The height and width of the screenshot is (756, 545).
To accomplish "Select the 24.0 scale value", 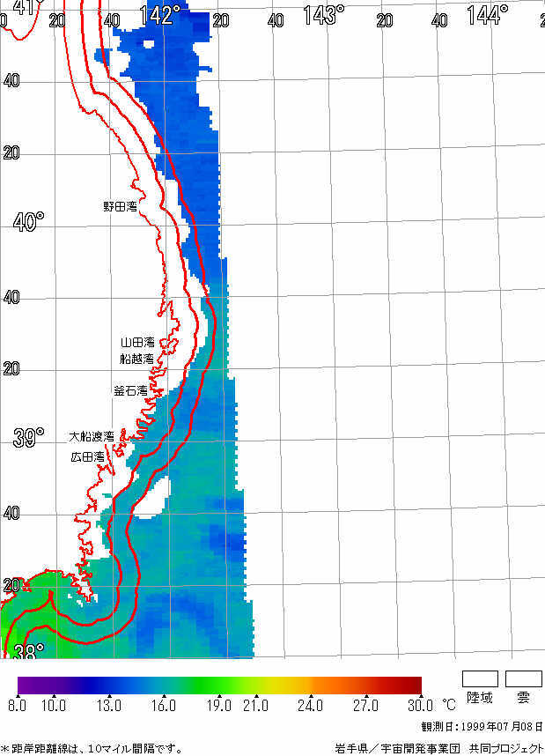I will [x=310, y=706].
